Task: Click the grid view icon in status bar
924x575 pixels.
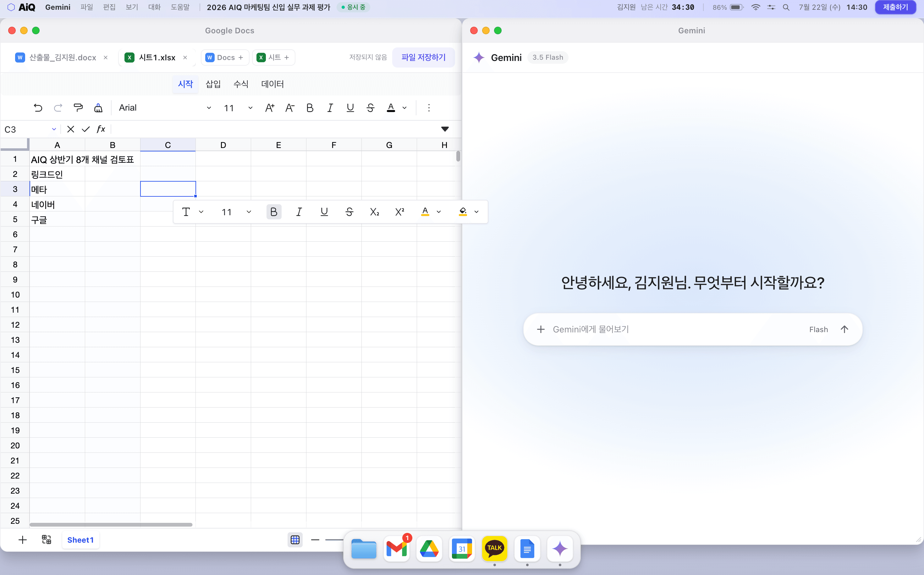Action: click(x=295, y=540)
